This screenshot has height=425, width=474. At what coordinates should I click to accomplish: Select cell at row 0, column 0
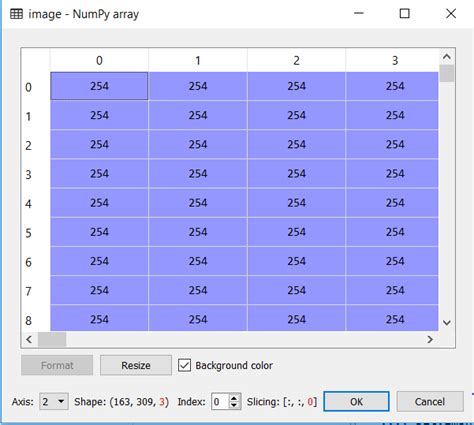(x=99, y=86)
